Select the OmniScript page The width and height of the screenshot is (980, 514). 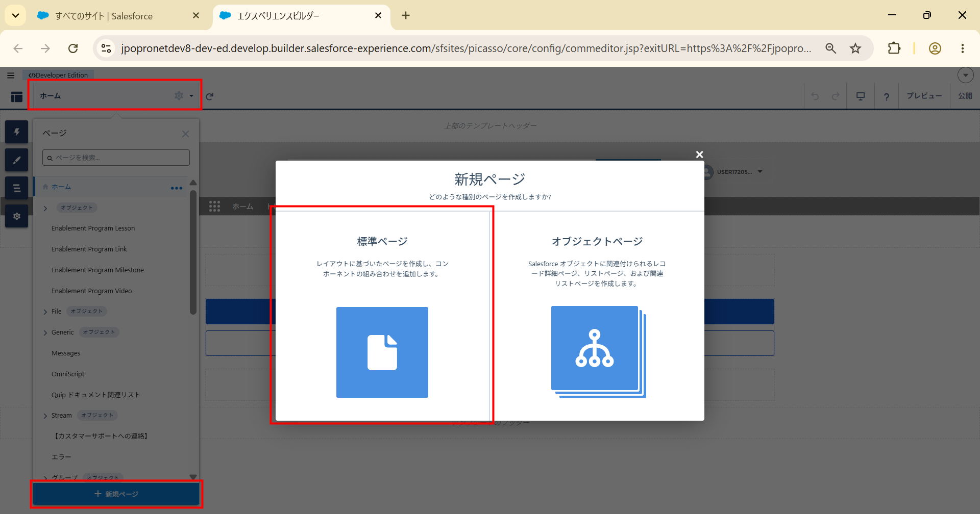tap(68, 374)
